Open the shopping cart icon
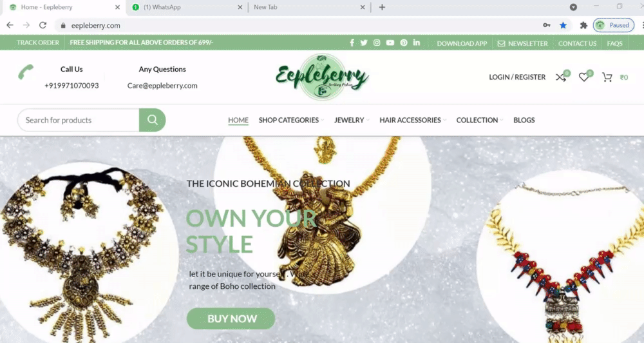This screenshot has height=343, width=644. point(607,77)
